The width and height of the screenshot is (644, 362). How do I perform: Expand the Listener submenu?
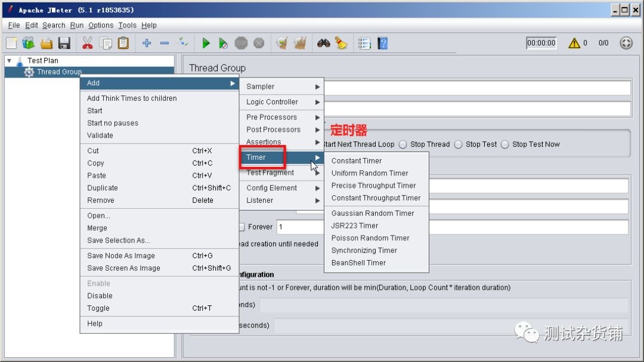click(281, 200)
